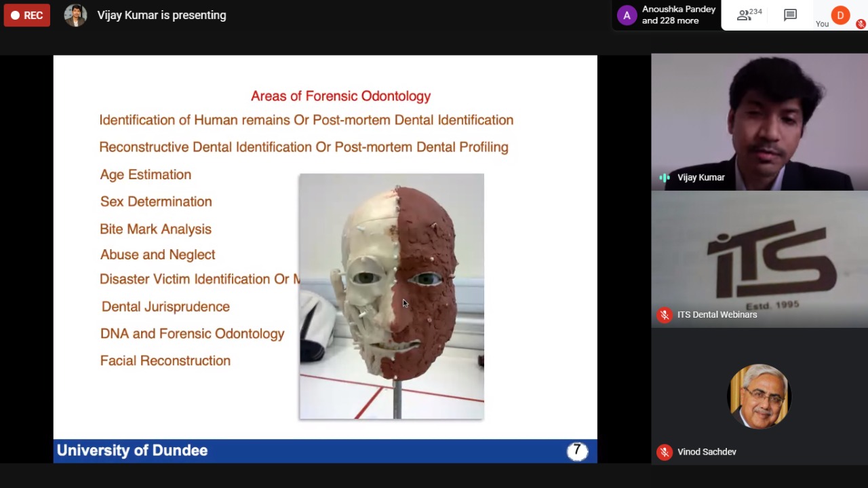Click Vijay Kumar's speaking audio indicator
Image resolution: width=868 pixels, height=488 pixels.
[665, 178]
